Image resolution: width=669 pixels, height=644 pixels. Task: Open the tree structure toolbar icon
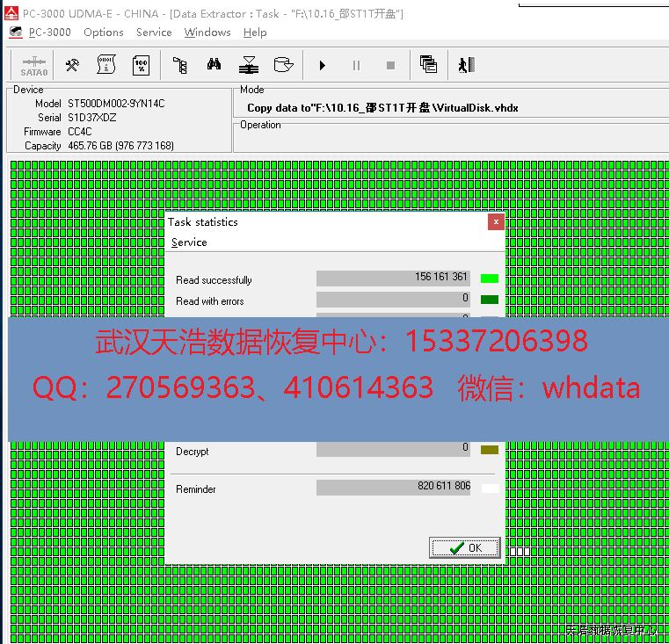(180, 65)
